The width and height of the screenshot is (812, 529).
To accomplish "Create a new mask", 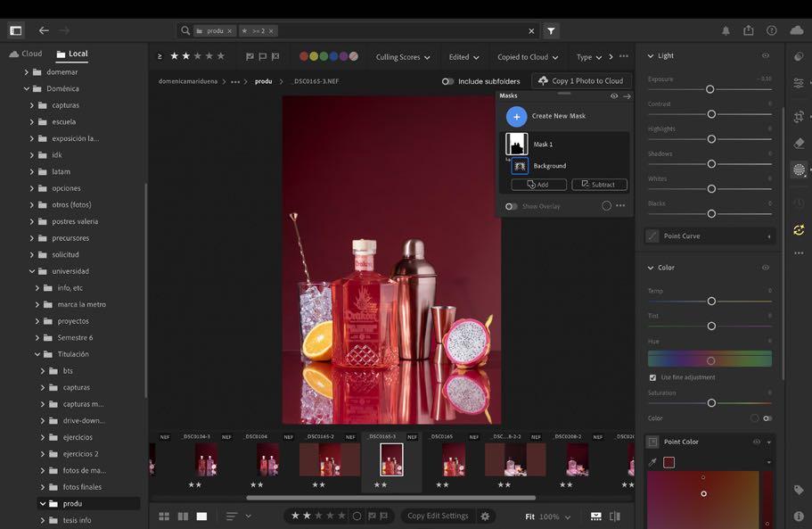I will [x=516, y=116].
